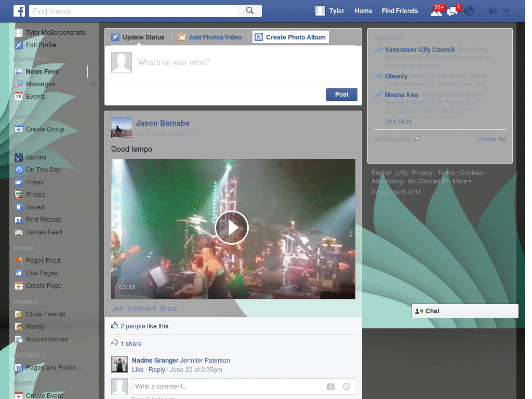Open the Chat bar
This screenshot has width=532, height=399.
coord(465,311)
